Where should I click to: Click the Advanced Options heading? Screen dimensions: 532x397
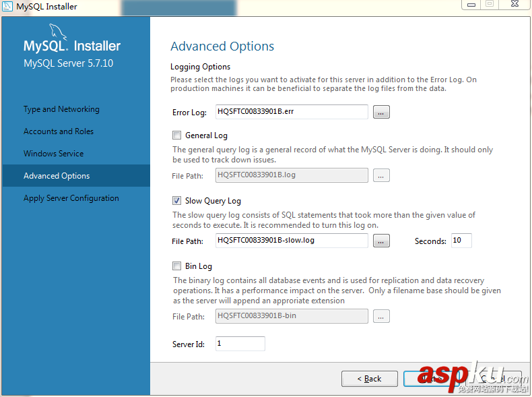pyautogui.click(x=222, y=47)
